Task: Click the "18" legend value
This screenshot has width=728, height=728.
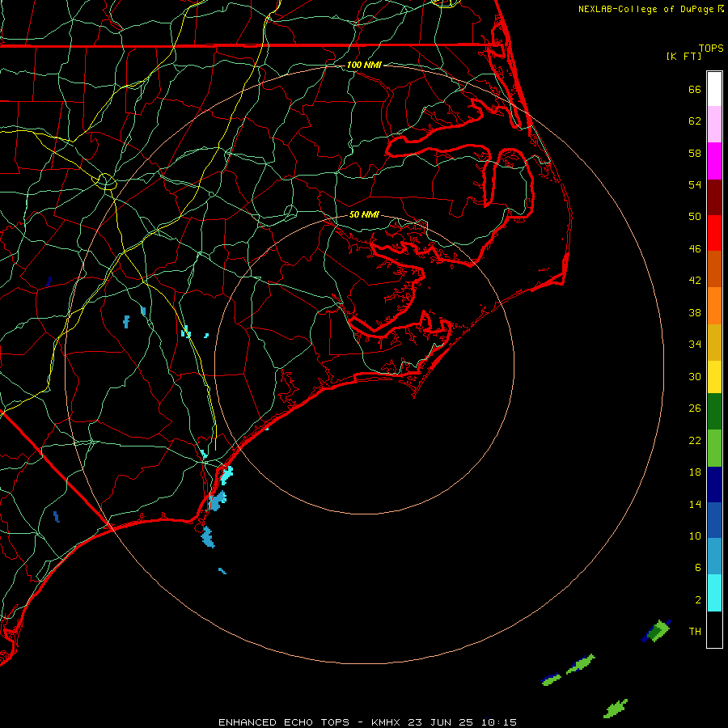Action: 695,472
